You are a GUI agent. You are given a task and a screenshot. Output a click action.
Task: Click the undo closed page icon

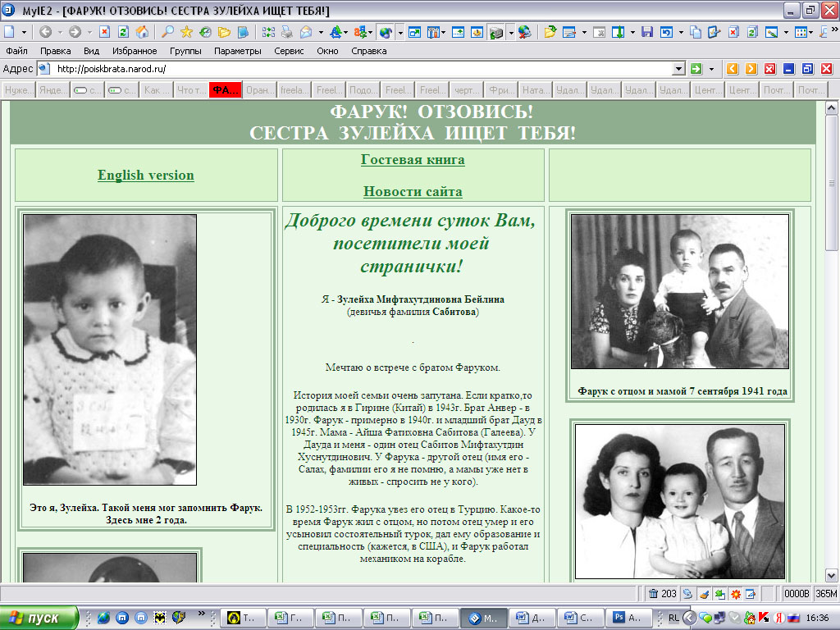point(666,33)
